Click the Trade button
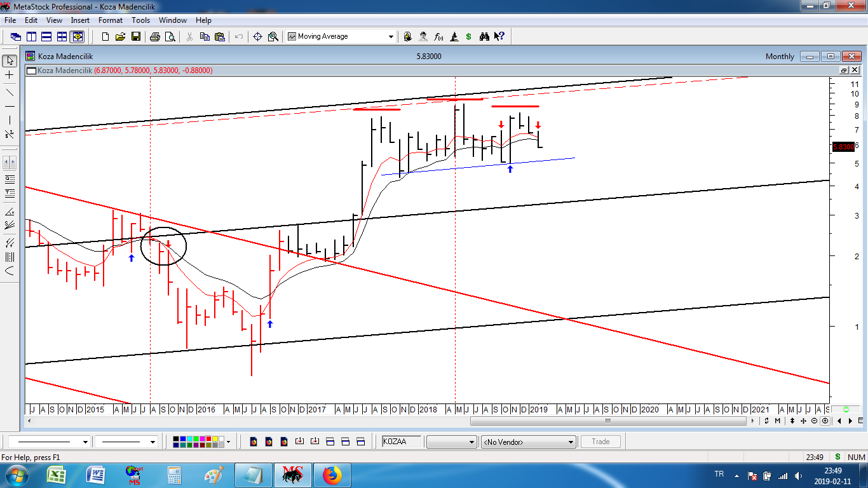This screenshot has height=488, width=868. coord(600,442)
